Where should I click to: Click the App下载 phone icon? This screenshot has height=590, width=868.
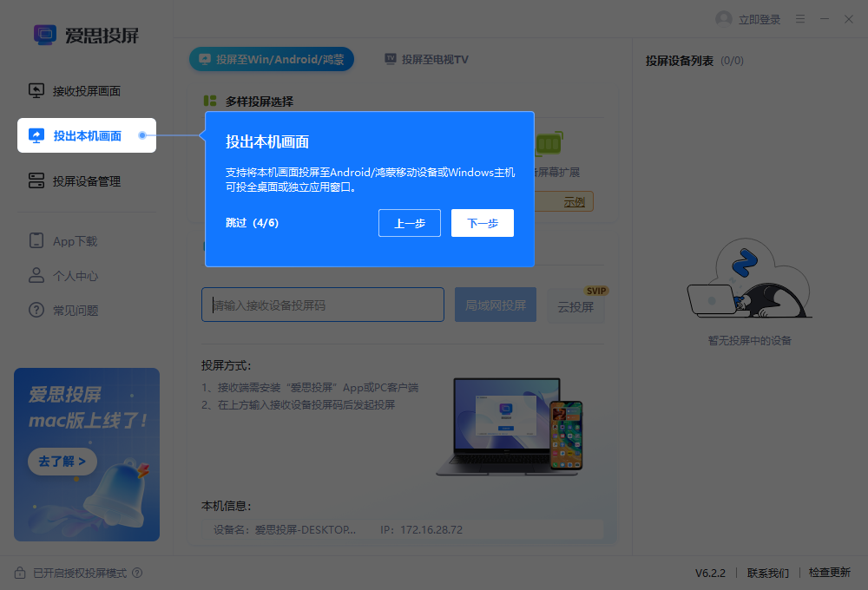(36, 240)
